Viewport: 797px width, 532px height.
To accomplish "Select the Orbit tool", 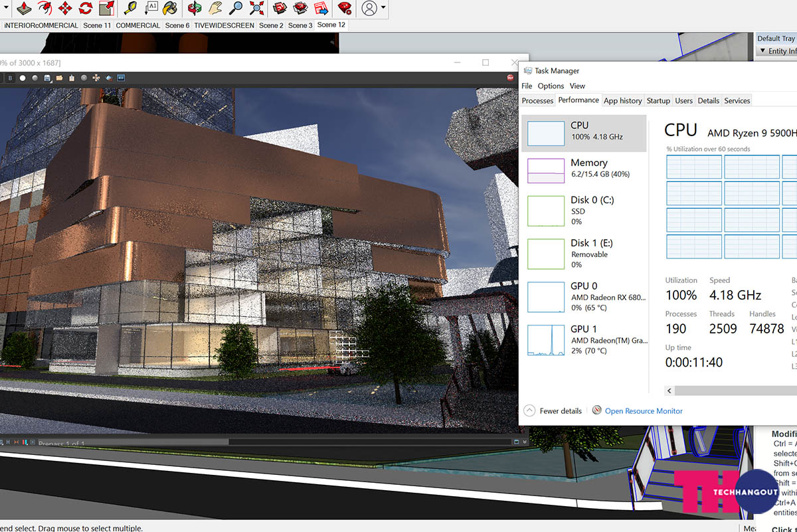I will [x=195, y=9].
